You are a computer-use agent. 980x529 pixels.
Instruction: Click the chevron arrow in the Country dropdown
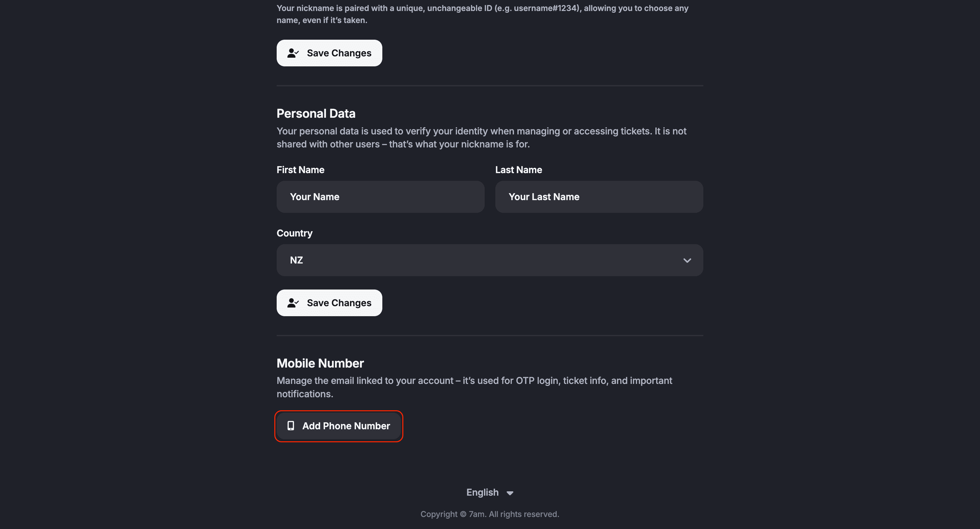tap(687, 261)
